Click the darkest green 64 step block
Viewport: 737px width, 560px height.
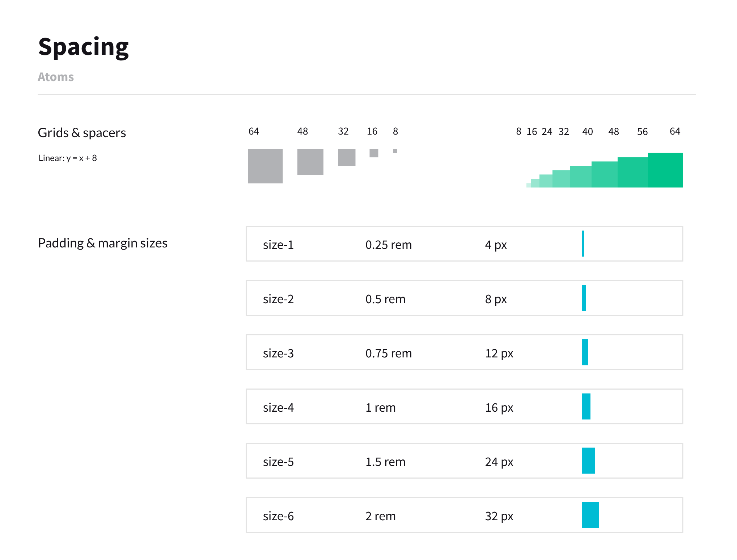click(665, 170)
